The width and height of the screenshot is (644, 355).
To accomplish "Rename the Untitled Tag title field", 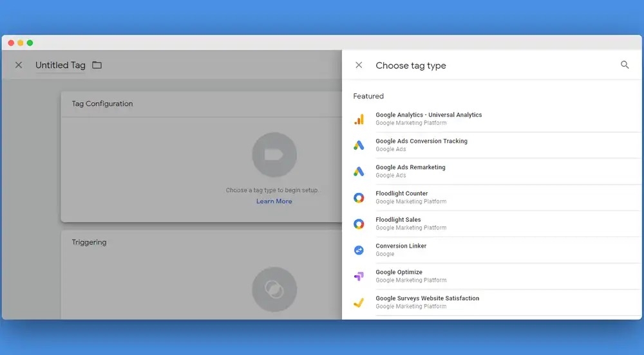I will click(x=61, y=66).
